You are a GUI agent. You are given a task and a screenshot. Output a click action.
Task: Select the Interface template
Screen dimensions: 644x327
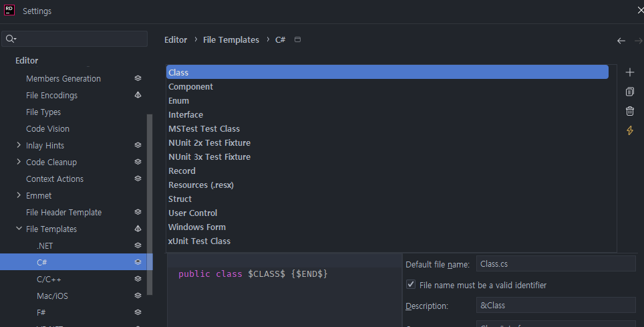(x=387, y=114)
